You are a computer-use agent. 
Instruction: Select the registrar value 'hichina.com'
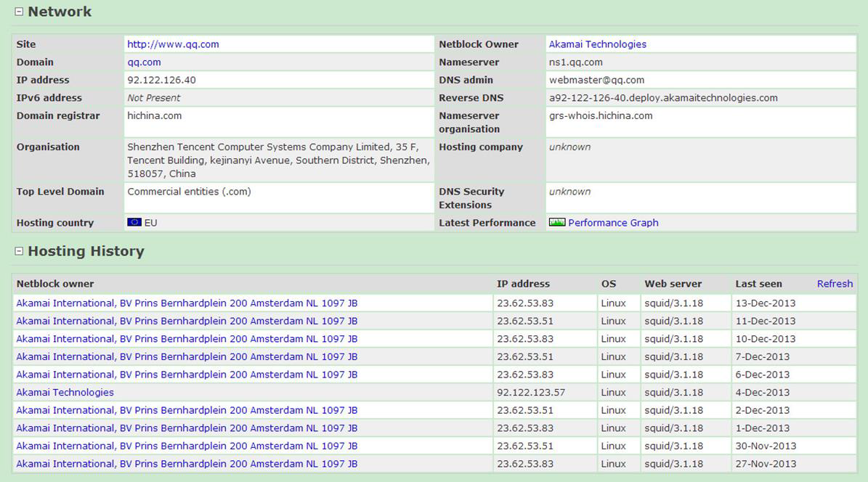[x=155, y=115]
